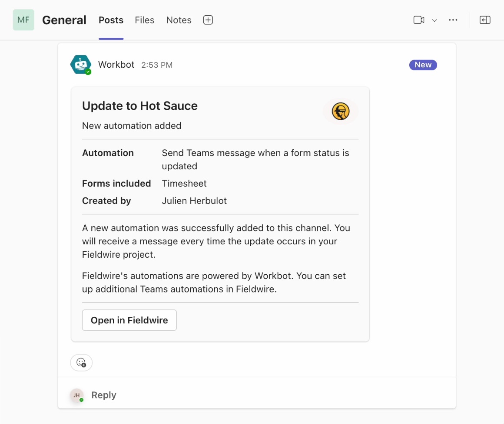Screen dimensions: 504x424
Task: Expand the meet options chevron
Action: [434, 20]
